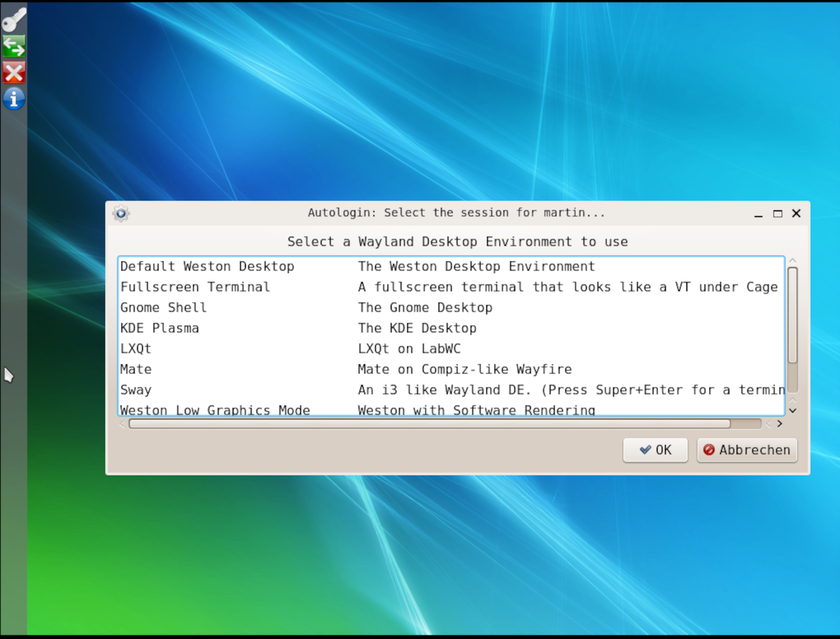Choose the Mate session row

[135, 370]
